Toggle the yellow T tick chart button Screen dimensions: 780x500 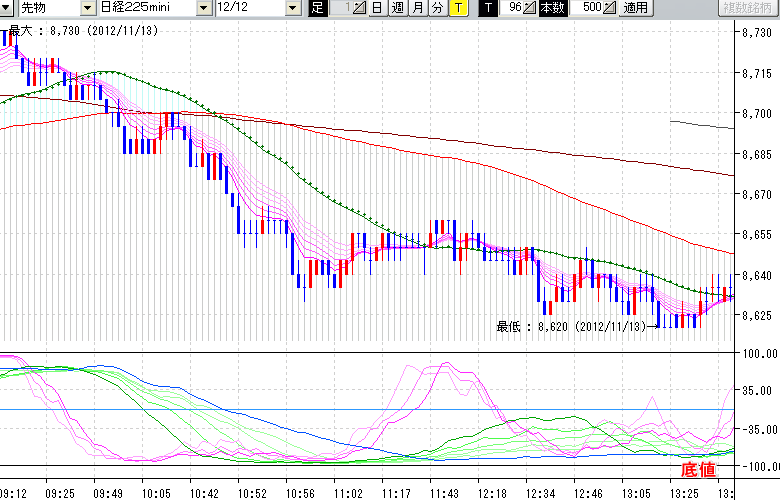pyautogui.click(x=458, y=8)
